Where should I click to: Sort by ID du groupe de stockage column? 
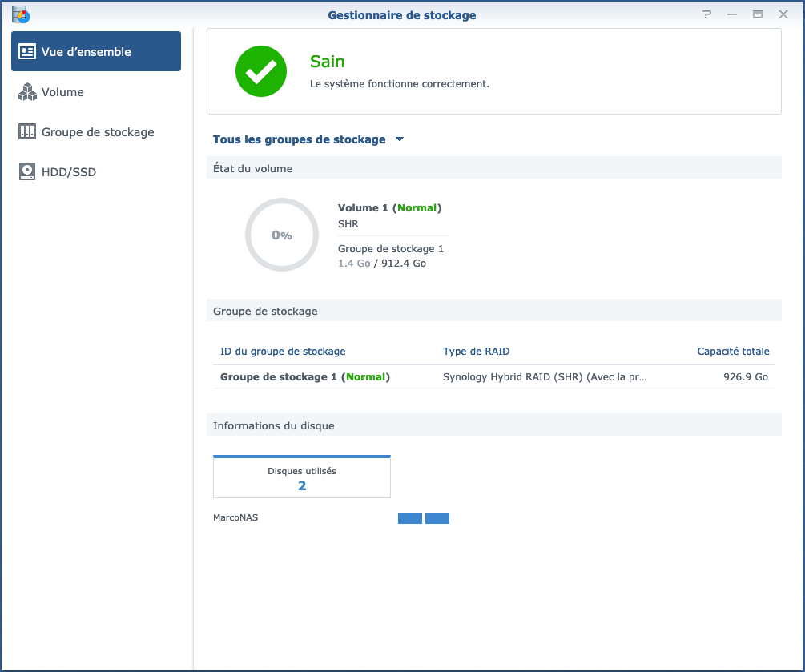click(x=283, y=351)
